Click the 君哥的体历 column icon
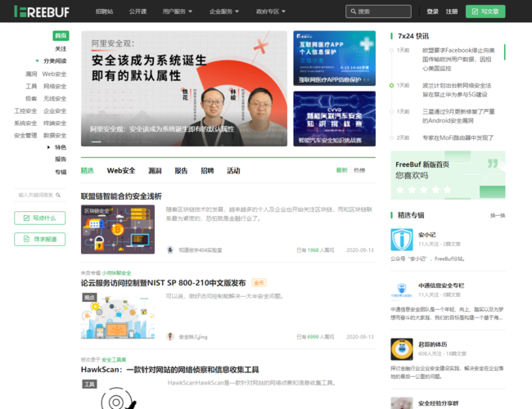Viewport: 532px width, 409px height. pyautogui.click(x=402, y=349)
